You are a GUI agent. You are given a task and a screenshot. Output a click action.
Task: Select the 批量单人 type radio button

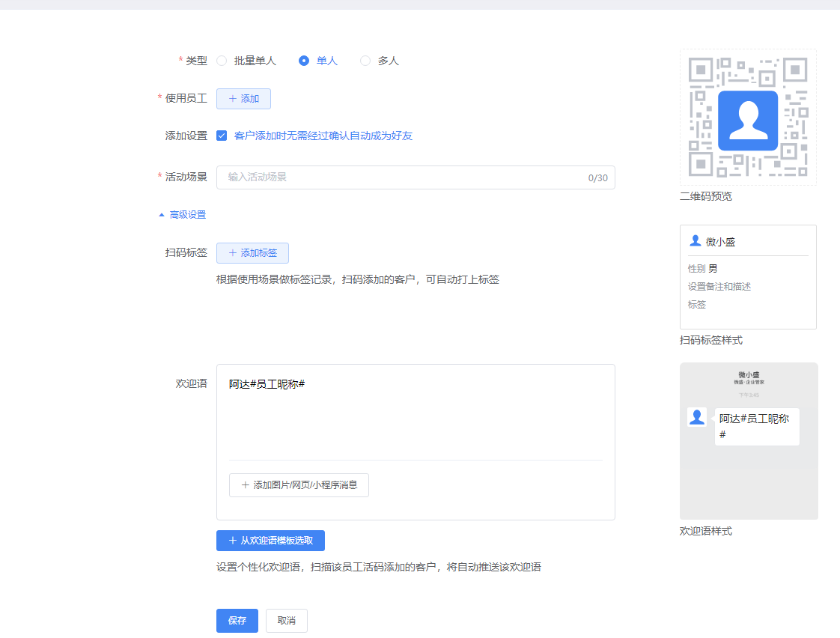[222, 61]
